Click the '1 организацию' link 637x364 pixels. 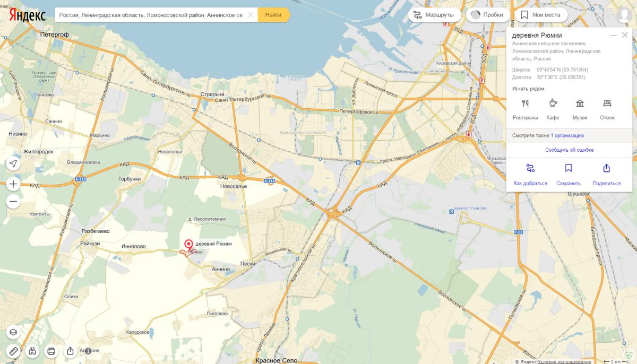(x=567, y=136)
